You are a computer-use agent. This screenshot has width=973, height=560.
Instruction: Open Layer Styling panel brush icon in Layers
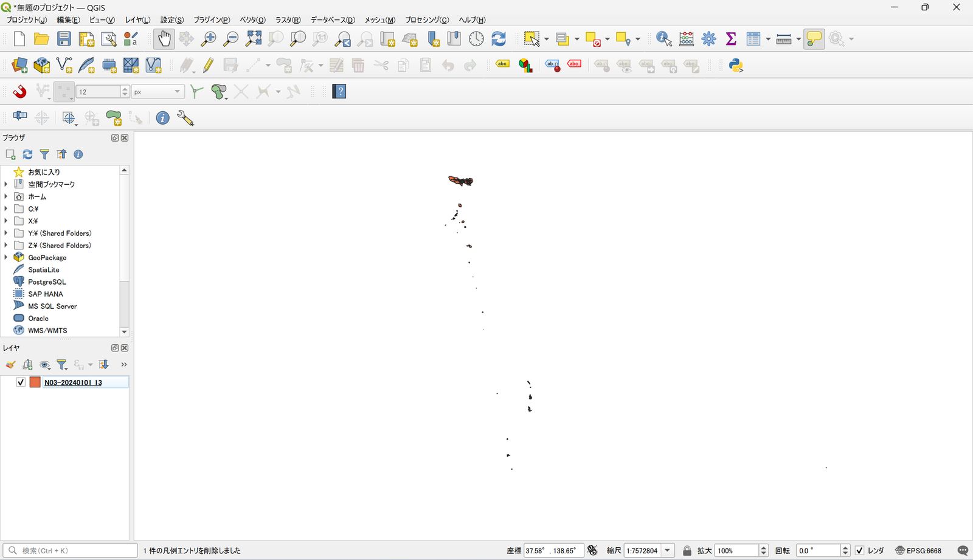coord(10,365)
